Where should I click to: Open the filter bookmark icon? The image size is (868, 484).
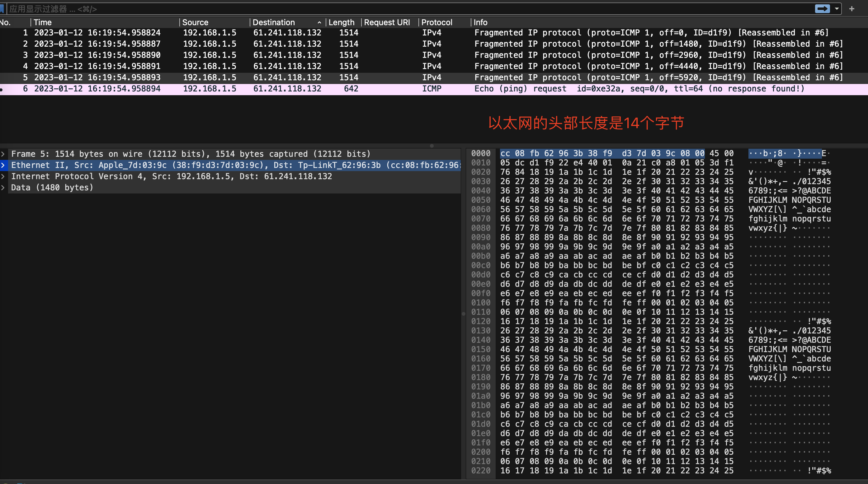point(2,9)
